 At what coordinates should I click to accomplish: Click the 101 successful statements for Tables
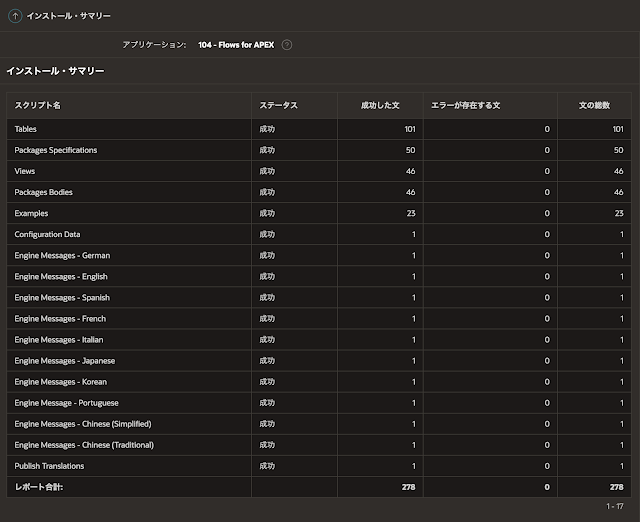(x=410, y=129)
